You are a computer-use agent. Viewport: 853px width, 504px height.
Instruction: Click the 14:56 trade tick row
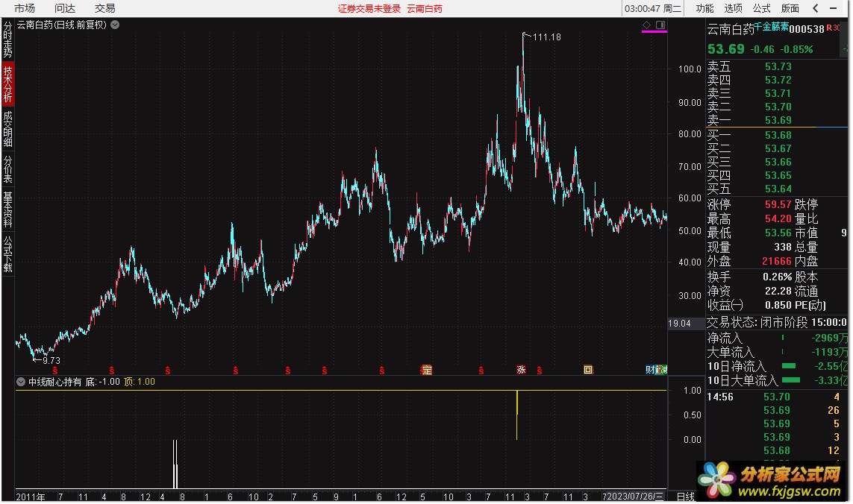777,397
